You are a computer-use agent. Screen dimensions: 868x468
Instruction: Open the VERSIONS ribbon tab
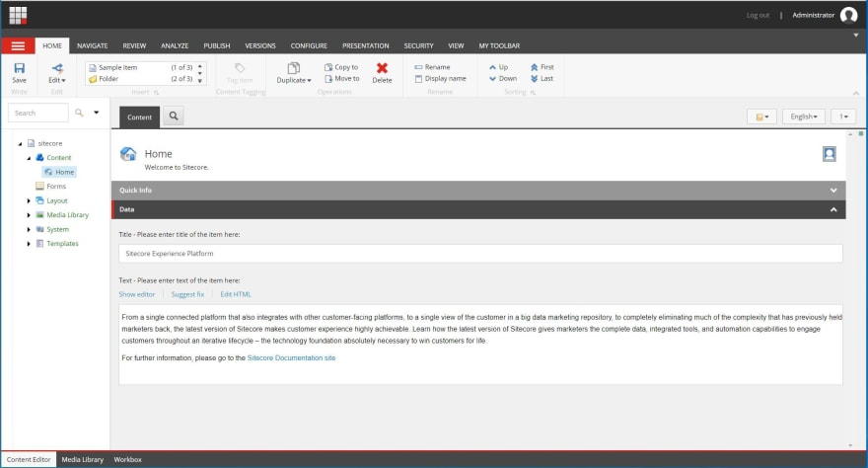[260, 46]
